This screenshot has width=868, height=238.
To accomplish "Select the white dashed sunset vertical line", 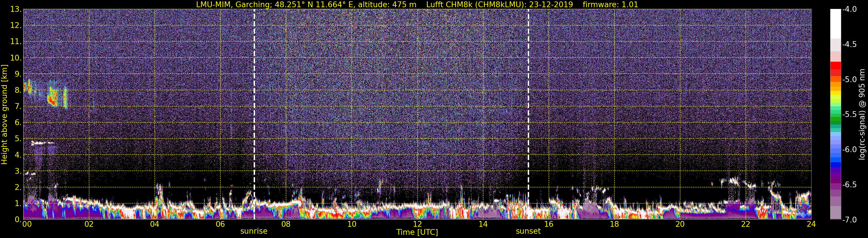I will (528, 101).
